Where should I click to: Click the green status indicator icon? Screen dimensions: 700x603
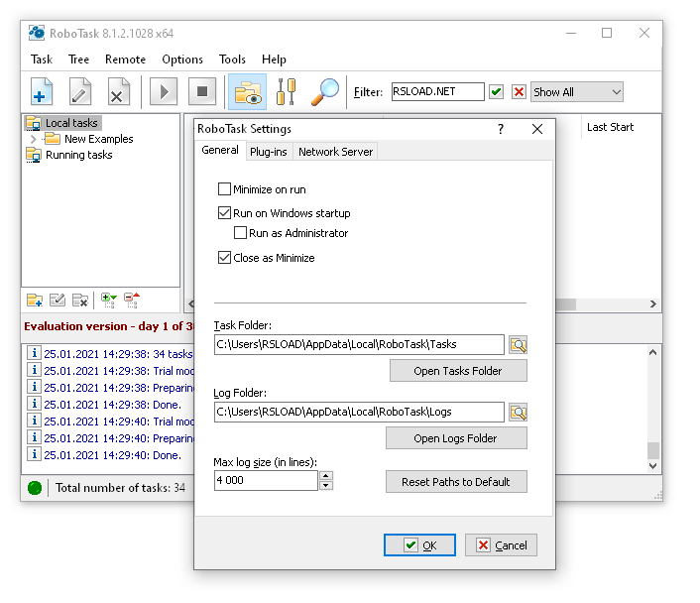click(x=35, y=488)
